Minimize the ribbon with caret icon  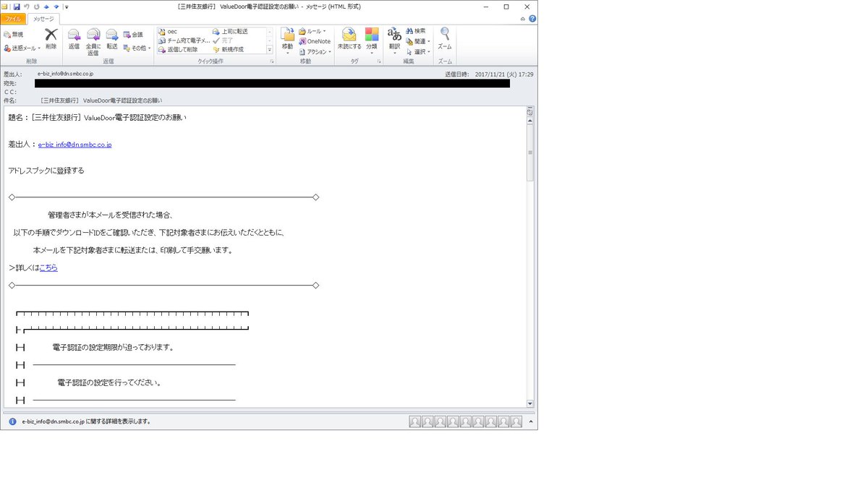tap(523, 19)
